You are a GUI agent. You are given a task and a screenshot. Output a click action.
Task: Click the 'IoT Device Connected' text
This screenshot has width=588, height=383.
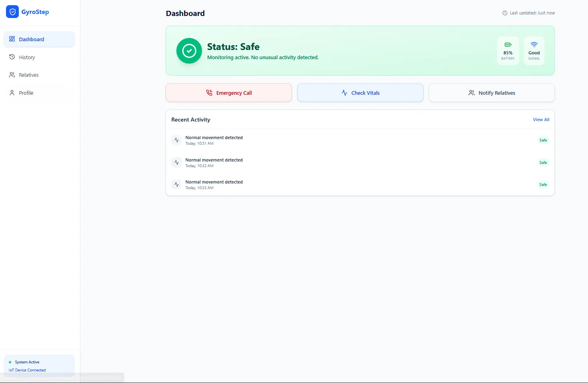[x=27, y=370]
